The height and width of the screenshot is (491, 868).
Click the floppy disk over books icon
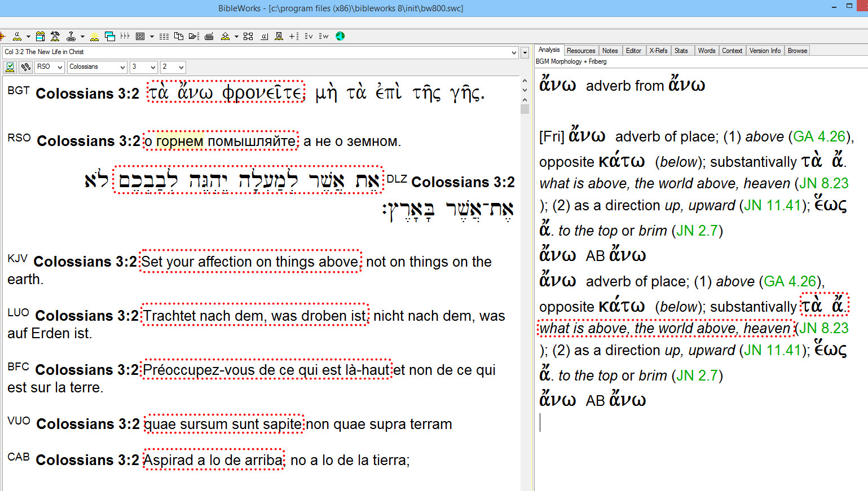(279, 36)
